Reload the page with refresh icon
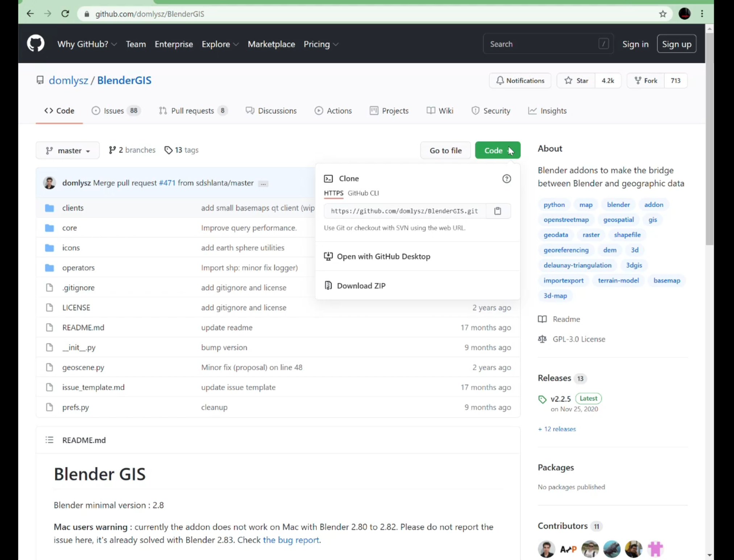The width and height of the screenshot is (734, 560). tap(65, 14)
